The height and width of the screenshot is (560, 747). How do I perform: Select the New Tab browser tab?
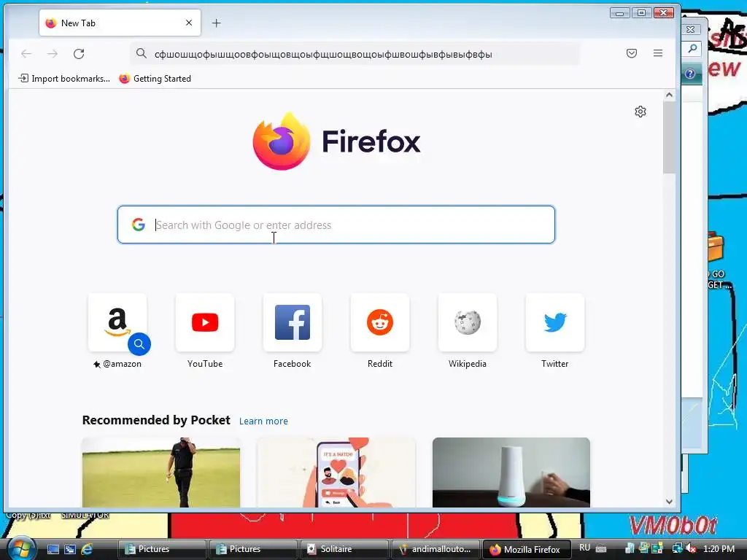[120, 23]
